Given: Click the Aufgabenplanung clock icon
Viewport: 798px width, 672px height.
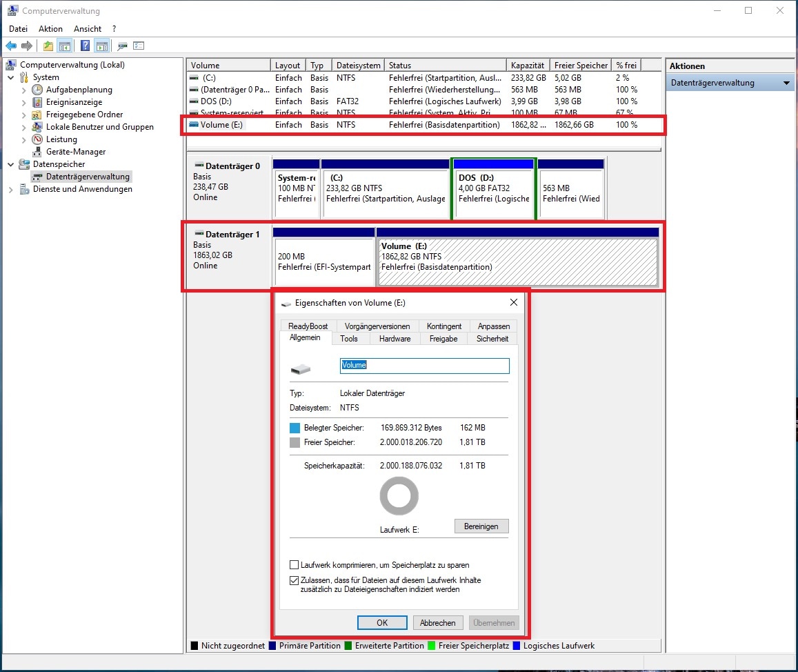Looking at the screenshot, I should point(37,90).
